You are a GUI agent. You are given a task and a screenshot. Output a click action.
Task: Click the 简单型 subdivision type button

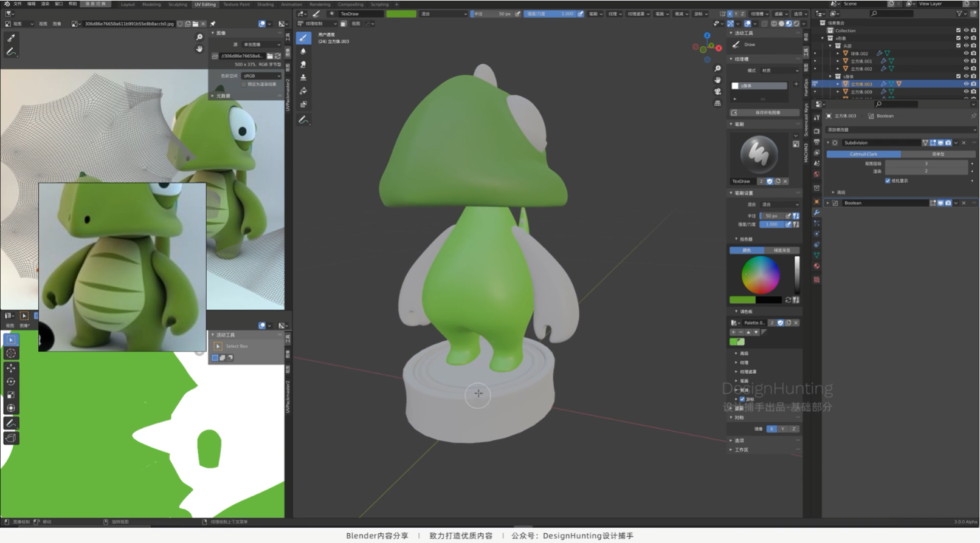tap(938, 154)
